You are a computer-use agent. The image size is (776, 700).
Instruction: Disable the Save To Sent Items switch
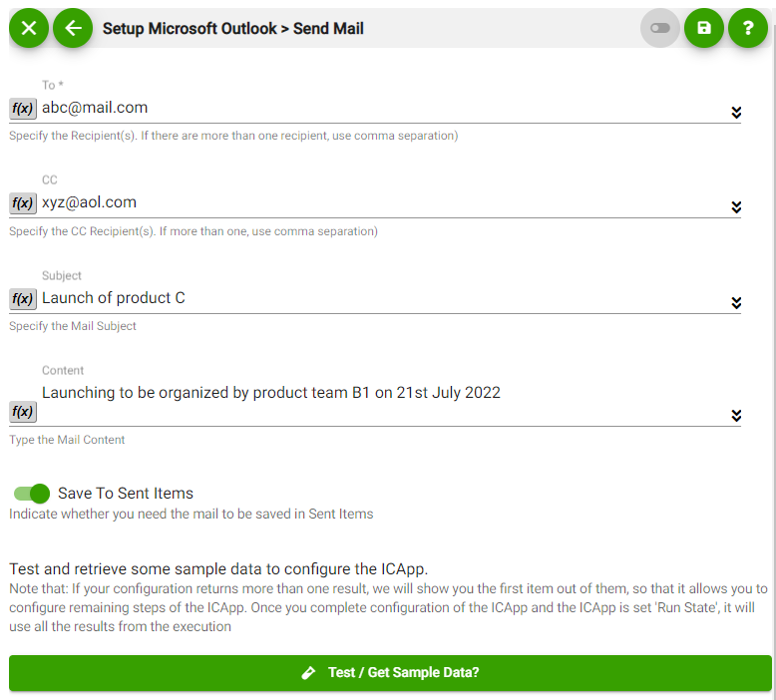click(32, 494)
